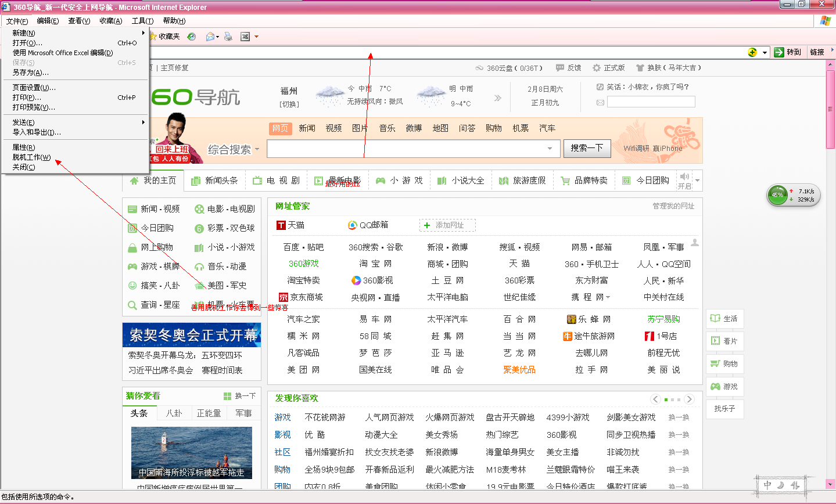Viewport: 836px width, 504px height.
Task: Click the Print icon in the toolbar
Action: (x=228, y=36)
